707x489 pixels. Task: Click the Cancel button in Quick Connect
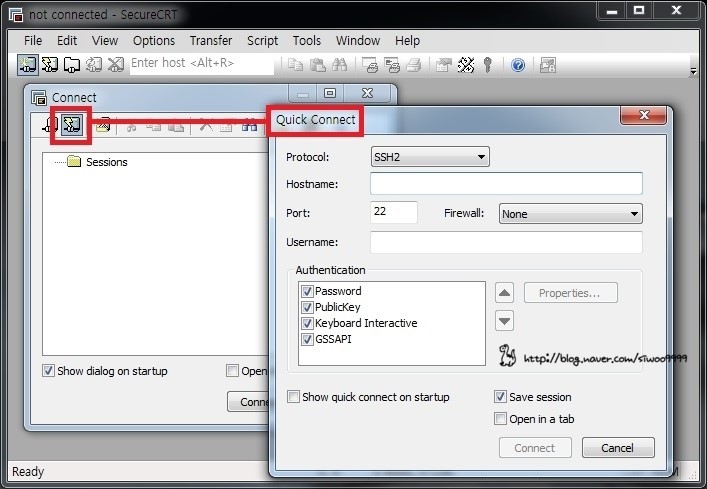click(x=618, y=448)
